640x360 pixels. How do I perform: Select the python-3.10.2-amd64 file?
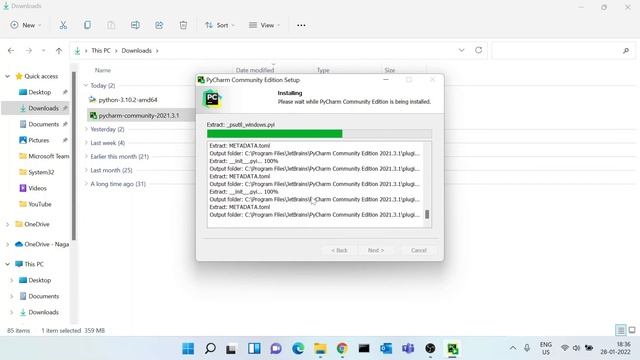[x=128, y=100]
